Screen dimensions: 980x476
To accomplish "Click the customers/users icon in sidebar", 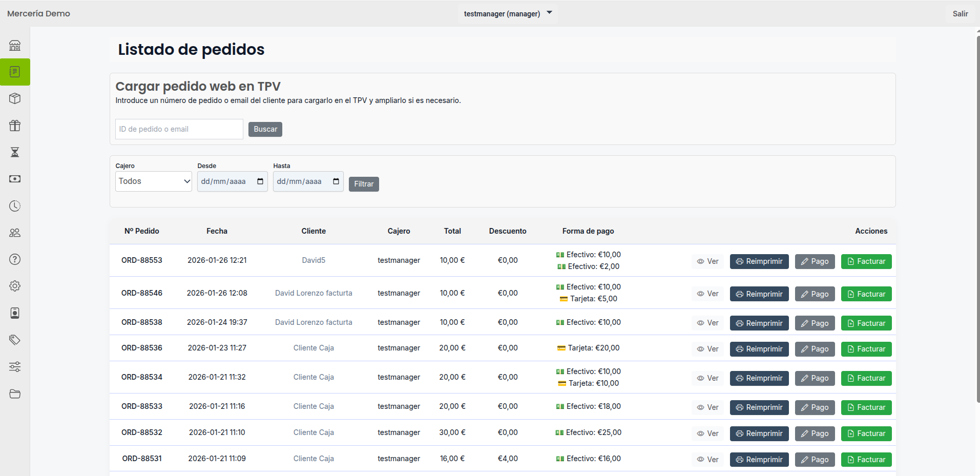I will coord(15,233).
